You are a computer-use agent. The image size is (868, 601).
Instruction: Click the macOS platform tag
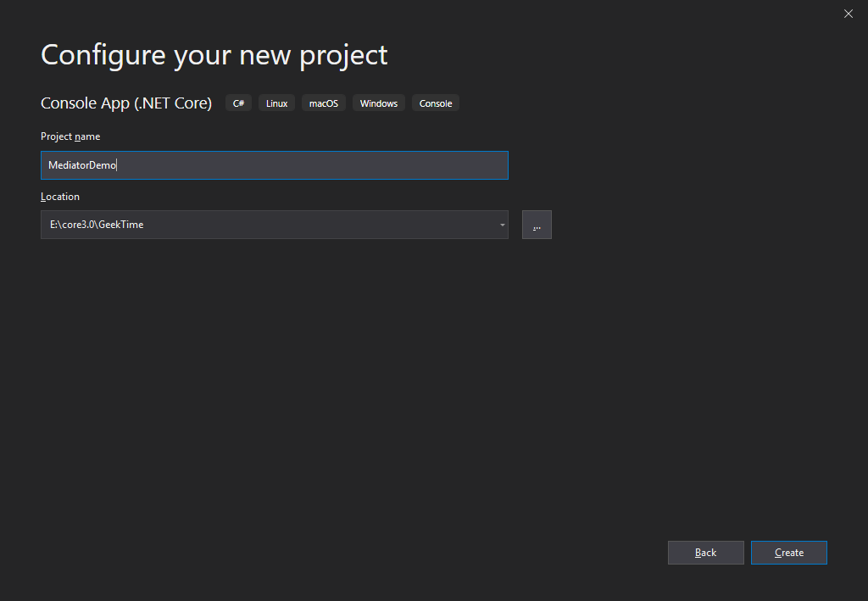coord(324,103)
